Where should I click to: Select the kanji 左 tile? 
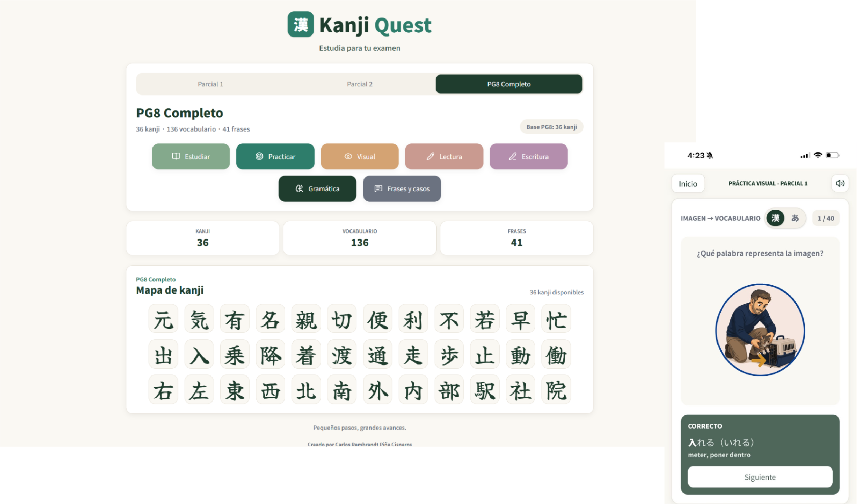[x=199, y=390]
